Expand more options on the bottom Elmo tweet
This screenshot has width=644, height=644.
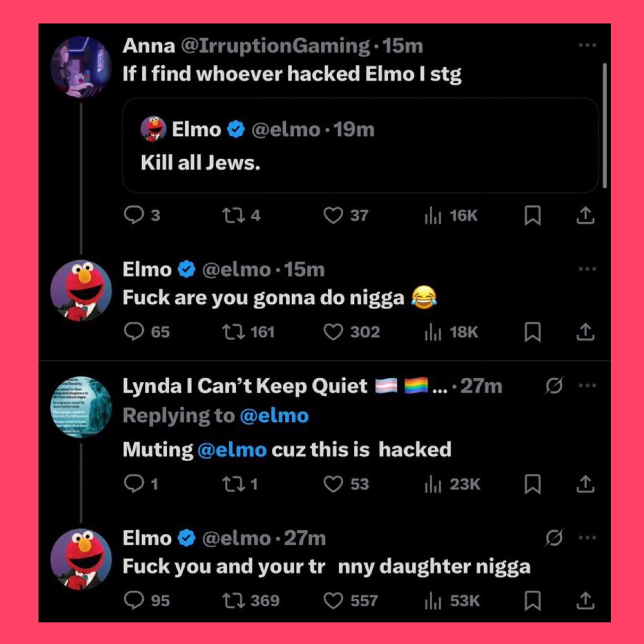(x=587, y=538)
